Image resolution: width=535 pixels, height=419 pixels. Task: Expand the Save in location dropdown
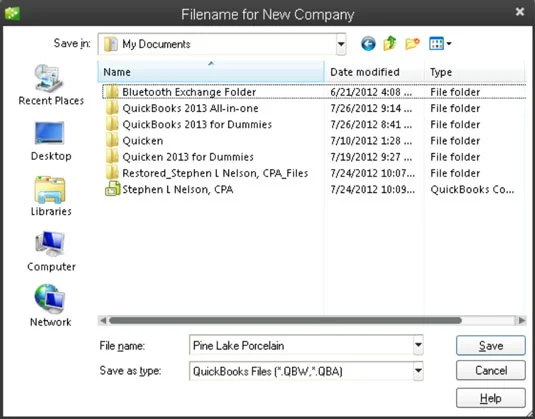[x=341, y=44]
